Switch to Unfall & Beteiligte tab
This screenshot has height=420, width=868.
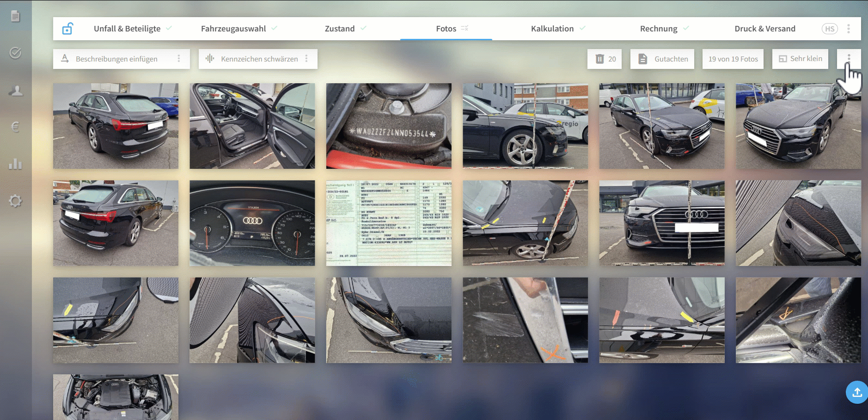click(127, 29)
